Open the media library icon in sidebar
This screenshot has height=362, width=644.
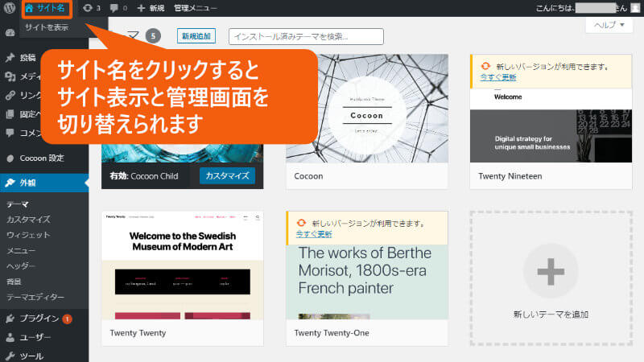(x=10, y=76)
